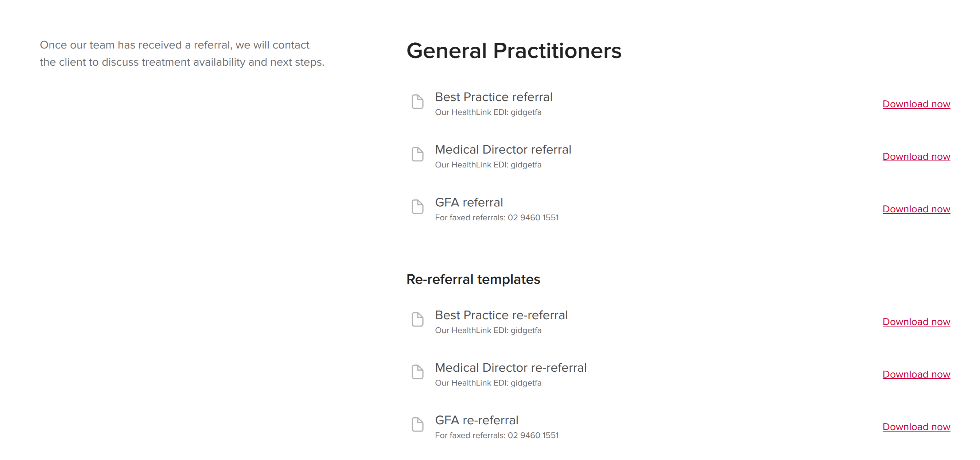The height and width of the screenshot is (460, 980).
Task: Click the Medical Director referral title text
Action: [503, 150]
